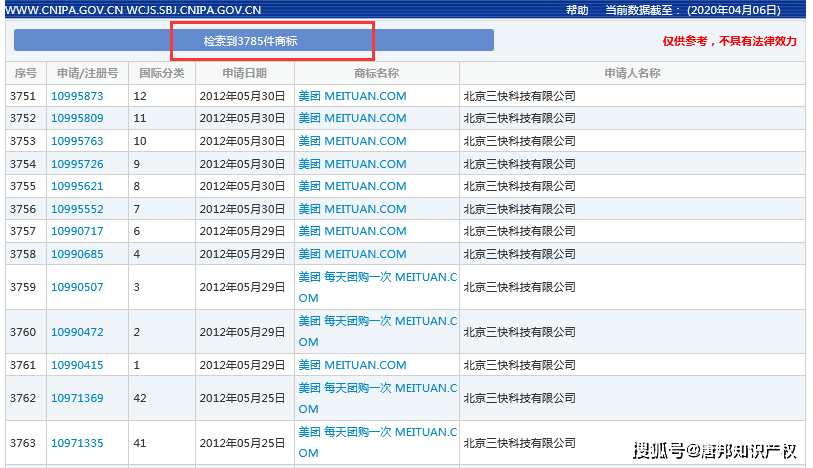Open 美团 MEITUAN.COM trademark in row 3757
Screen dimensions: 813x468
[x=353, y=231]
